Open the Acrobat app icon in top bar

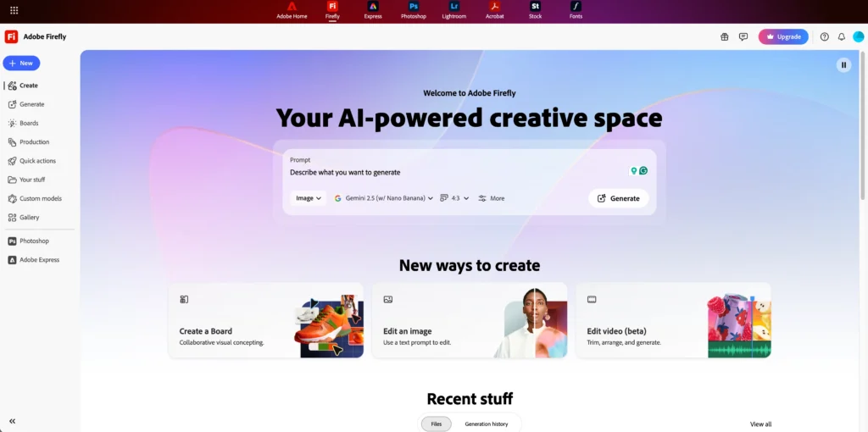495,7
